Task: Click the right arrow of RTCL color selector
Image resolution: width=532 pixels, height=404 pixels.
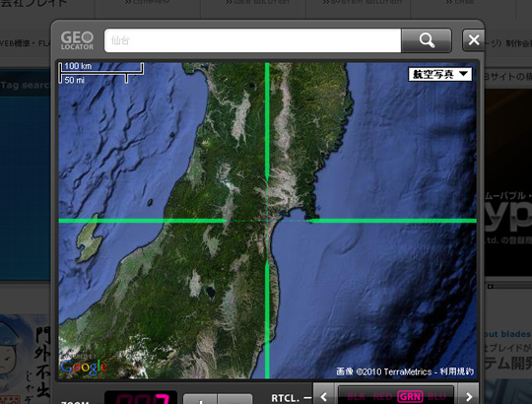Action: click(x=469, y=396)
